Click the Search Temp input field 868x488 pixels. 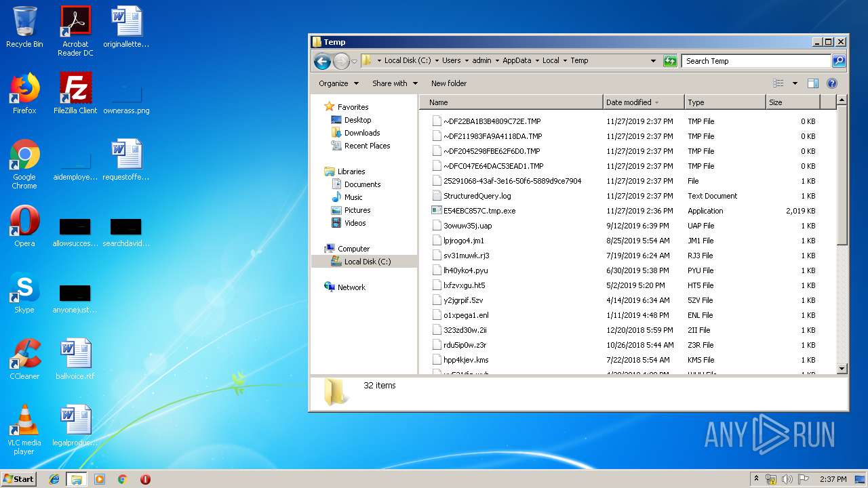click(x=757, y=61)
